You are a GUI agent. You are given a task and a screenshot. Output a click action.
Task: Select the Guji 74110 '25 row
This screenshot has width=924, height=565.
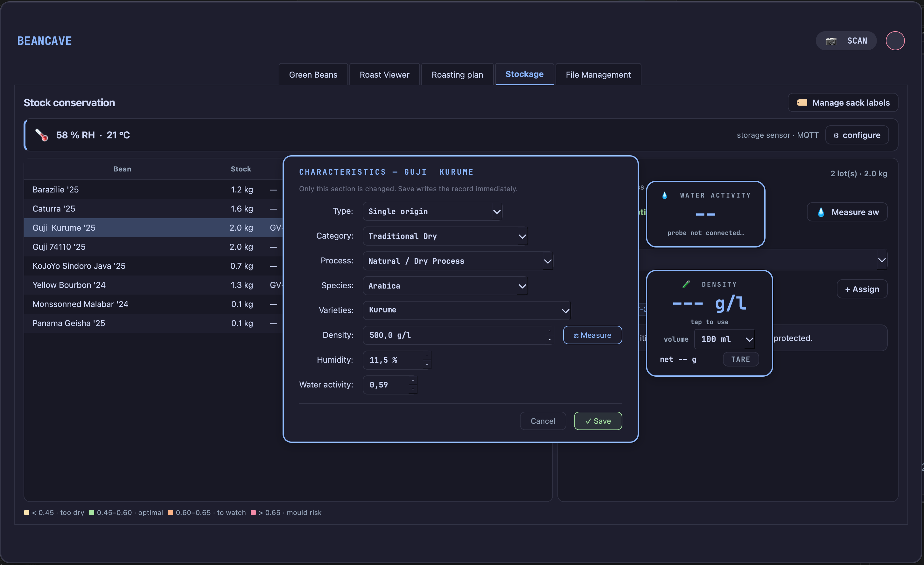[153, 247]
